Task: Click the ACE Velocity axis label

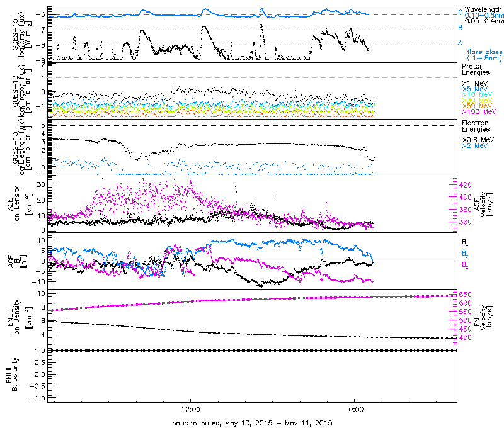Action: pos(483,204)
